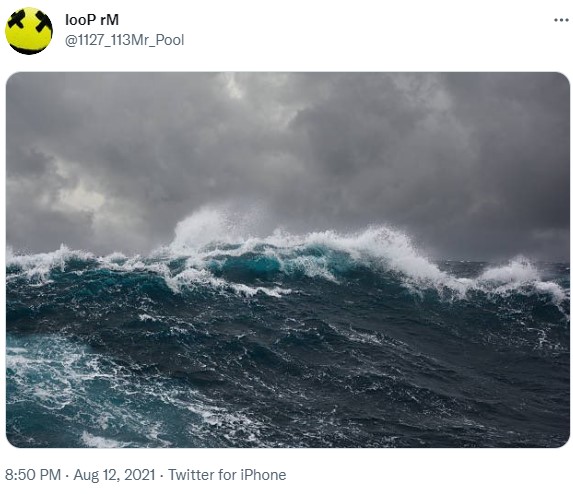Open the Twitter for iPhone source link
Screen dimensions: 573x494
click(x=227, y=475)
